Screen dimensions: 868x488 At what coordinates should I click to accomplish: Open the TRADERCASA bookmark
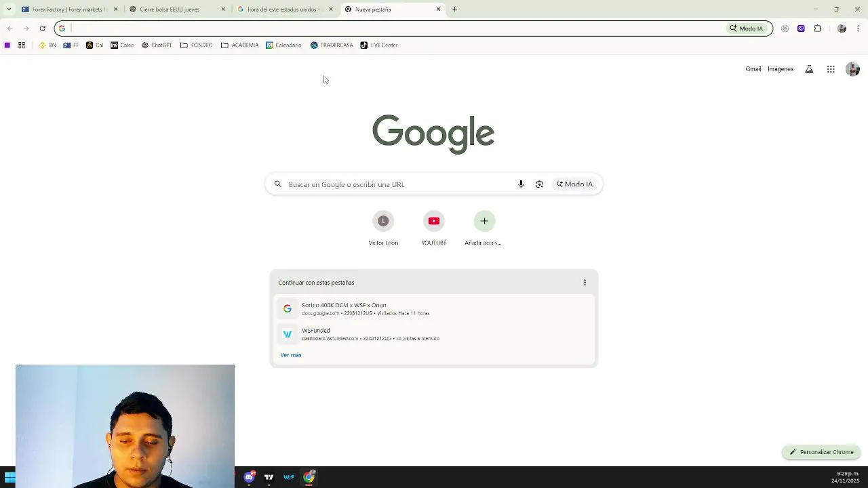(332, 45)
